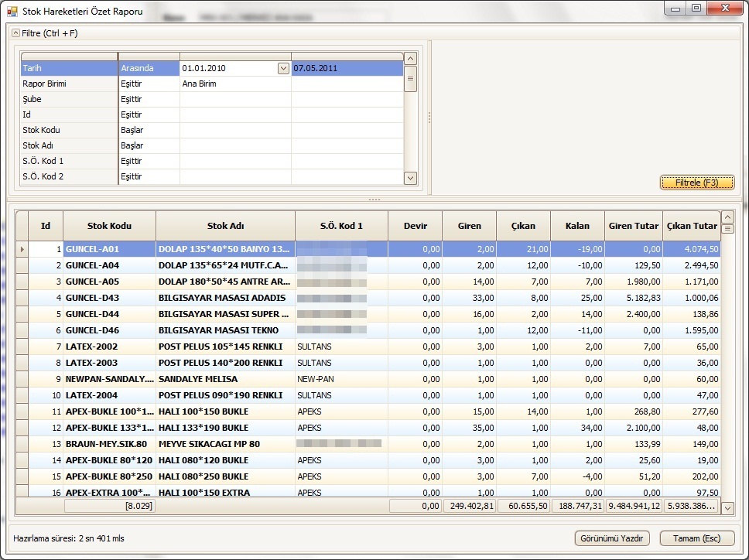Screen dimensions: 749x560
Task: Sort by the Stok Kodu column header
Action: [x=109, y=226]
